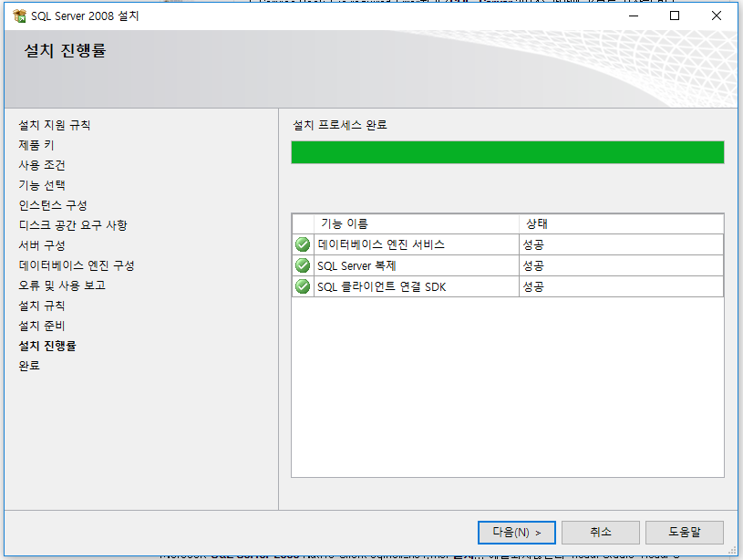Select the bold 설치 진행률 sidebar step
Screen dimensions: 743x560
tap(47, 346)
